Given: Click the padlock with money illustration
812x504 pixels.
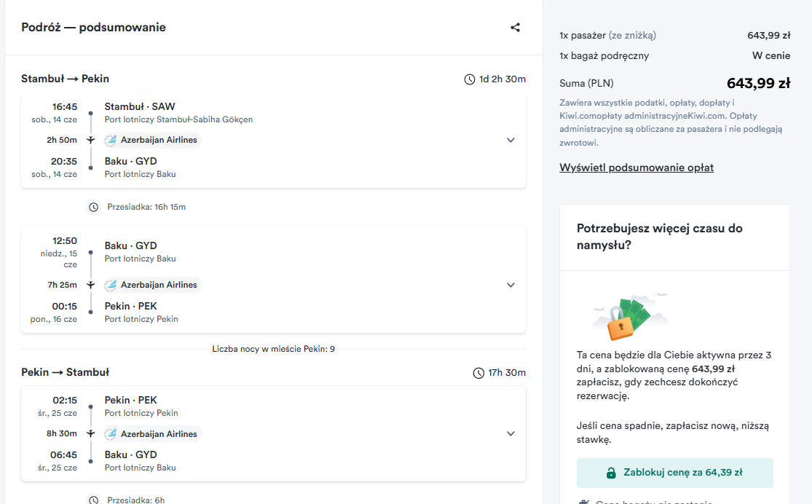Looking at the screenshot, I should 631,317.
